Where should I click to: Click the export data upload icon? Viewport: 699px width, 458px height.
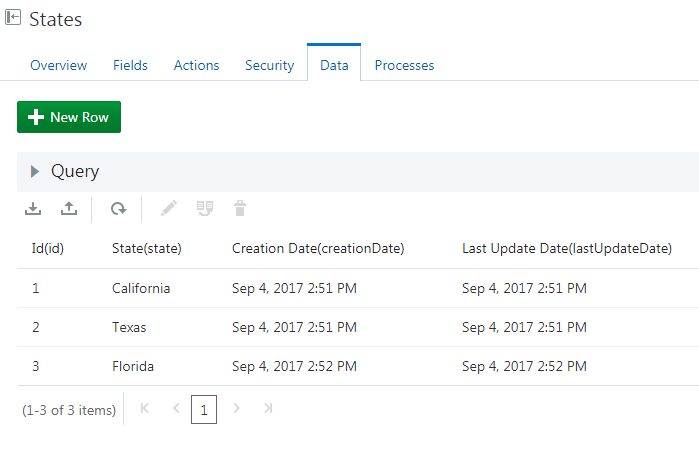(69, 208)
